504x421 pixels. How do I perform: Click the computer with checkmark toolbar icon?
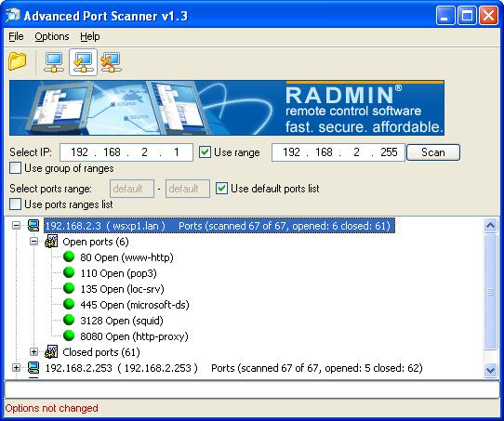click(x=83, y=62)
